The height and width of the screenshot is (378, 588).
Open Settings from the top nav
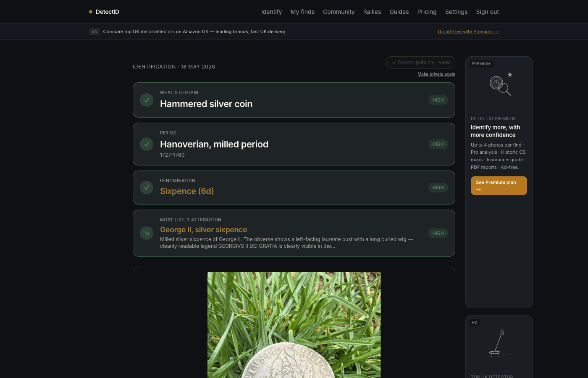pyautogui.click(x=456, y=12)
